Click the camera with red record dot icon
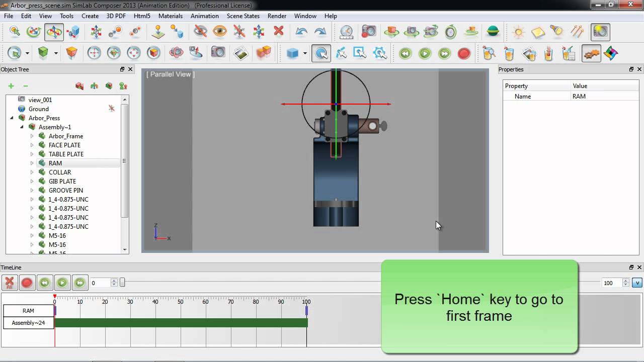The width and height of the screenshot is (644, 362). click(x=369, y=32)
